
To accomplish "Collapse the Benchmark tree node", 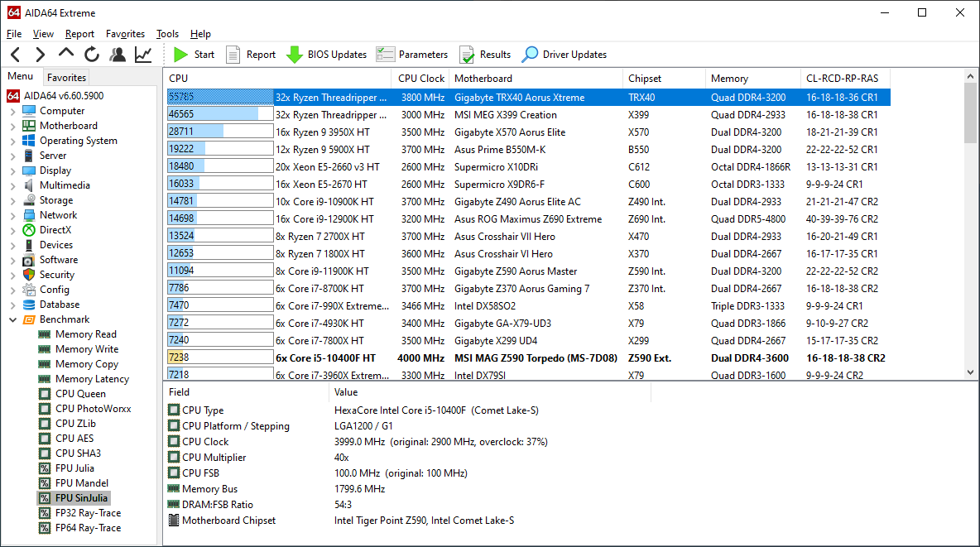I will click(12, 319).
